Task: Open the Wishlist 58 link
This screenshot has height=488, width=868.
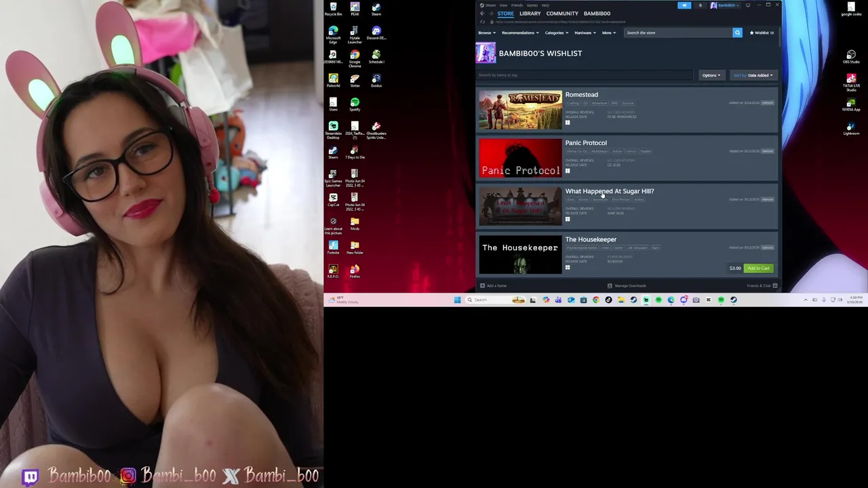Action: tap(762, 33)
